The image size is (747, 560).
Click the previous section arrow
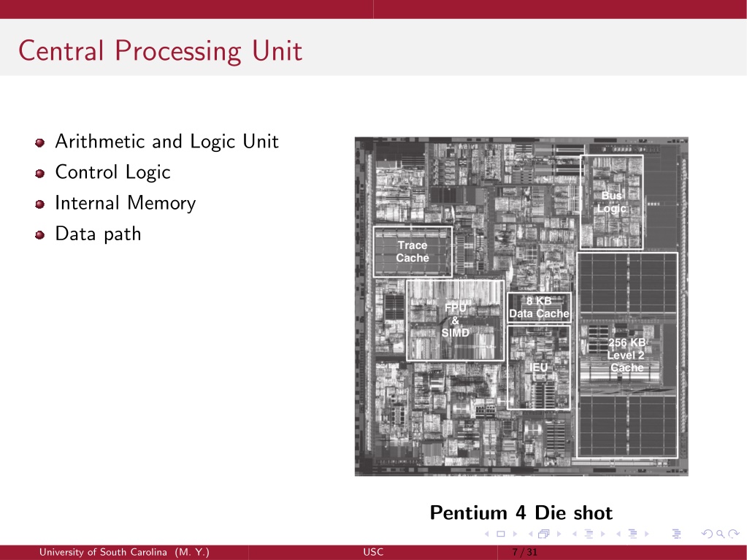pos(618,534)
